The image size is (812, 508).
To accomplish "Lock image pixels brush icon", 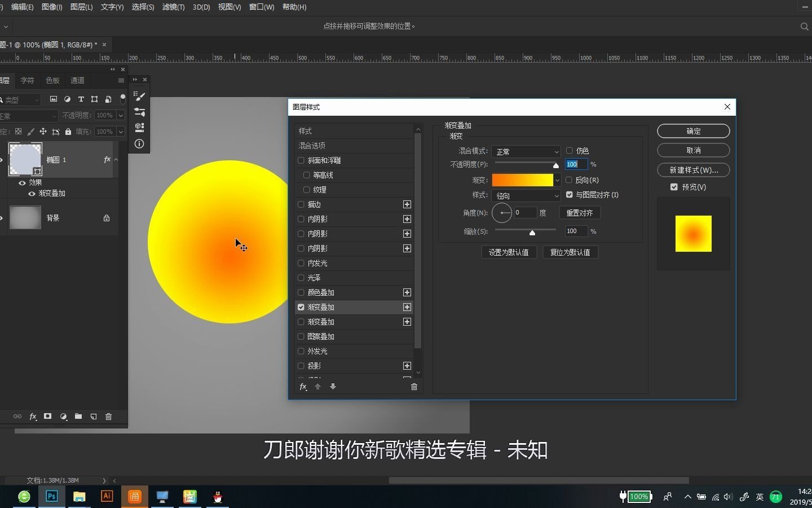I will (30, 132).
